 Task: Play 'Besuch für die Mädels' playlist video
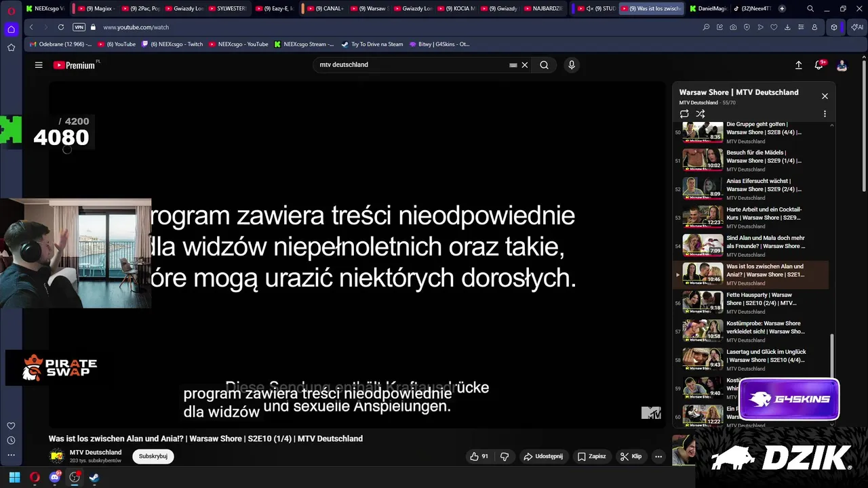(751, 161)
